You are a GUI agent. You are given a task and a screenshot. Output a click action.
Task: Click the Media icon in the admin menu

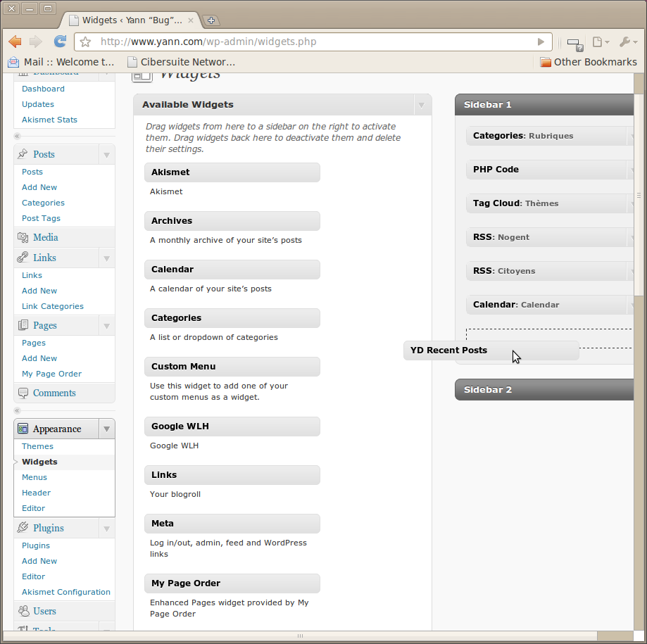23,237
